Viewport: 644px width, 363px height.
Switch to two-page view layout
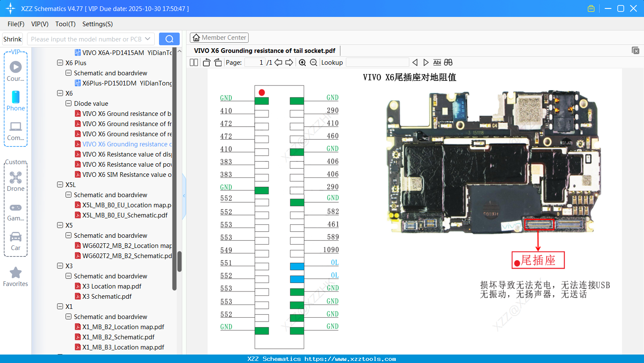click(193, 62)
